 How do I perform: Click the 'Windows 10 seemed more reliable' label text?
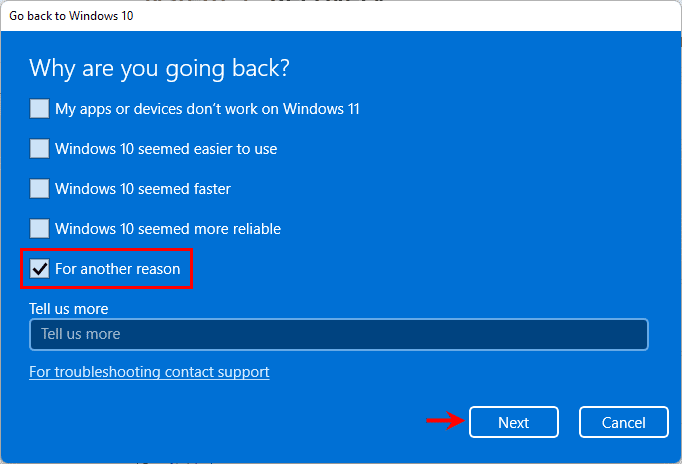(168, 229)
